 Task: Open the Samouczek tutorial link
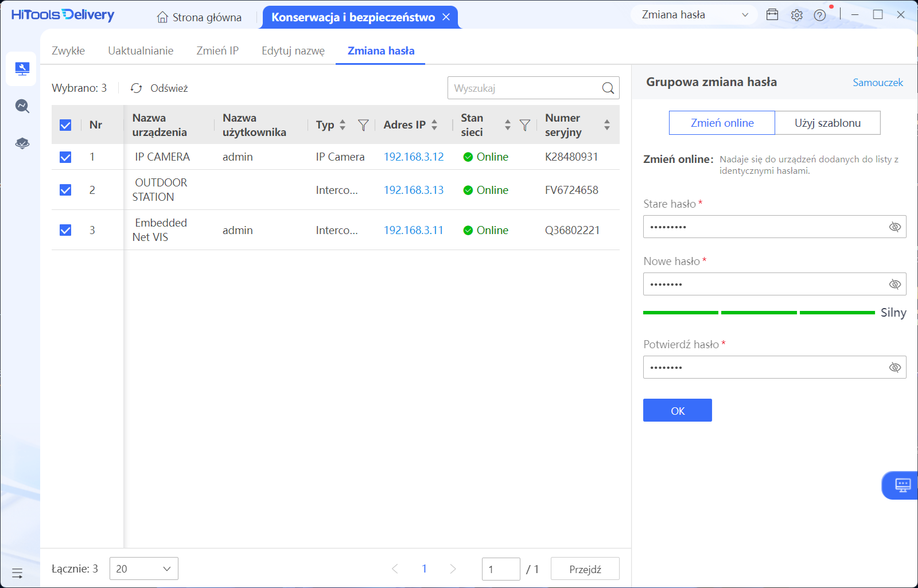coord(877,83)
